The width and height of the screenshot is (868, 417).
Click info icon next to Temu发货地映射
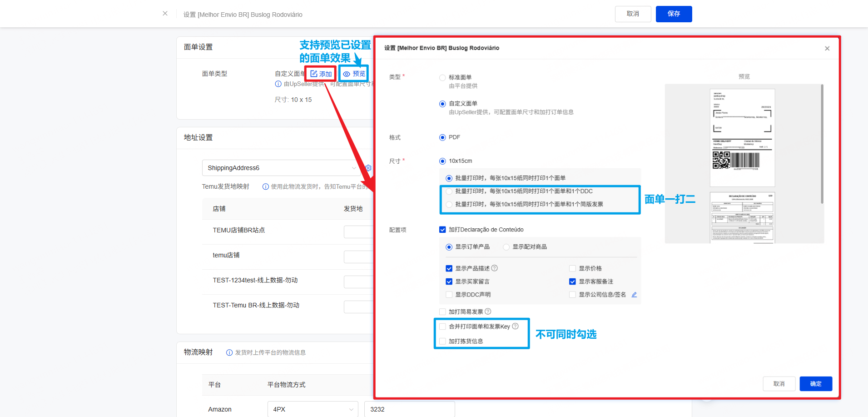coord(266,186)
